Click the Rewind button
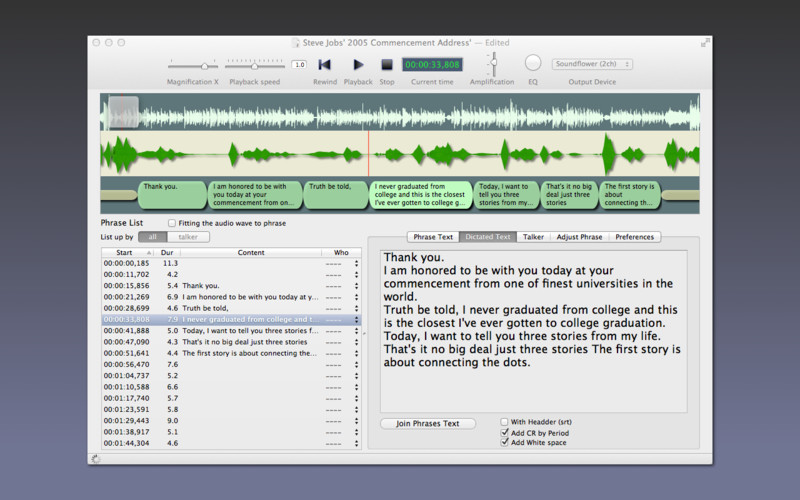This screenshot has height=500, width=800. click(324, 65)
